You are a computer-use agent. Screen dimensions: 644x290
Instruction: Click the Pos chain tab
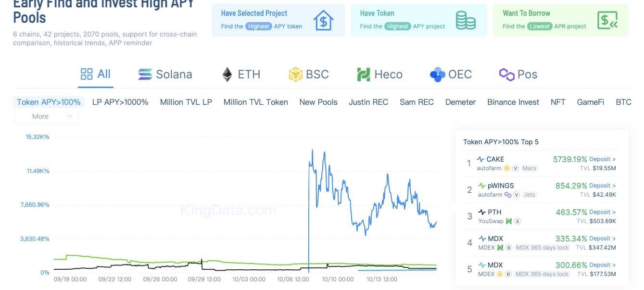point(518,75)
